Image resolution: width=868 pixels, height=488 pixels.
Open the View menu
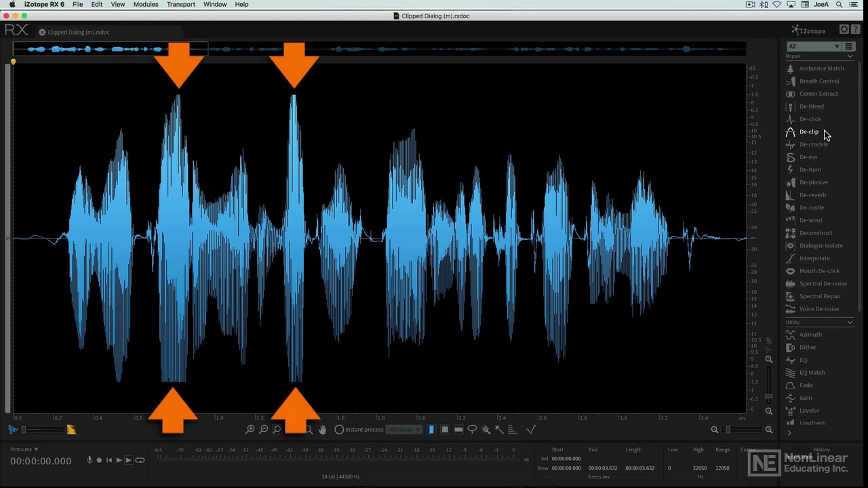(118, 5)
